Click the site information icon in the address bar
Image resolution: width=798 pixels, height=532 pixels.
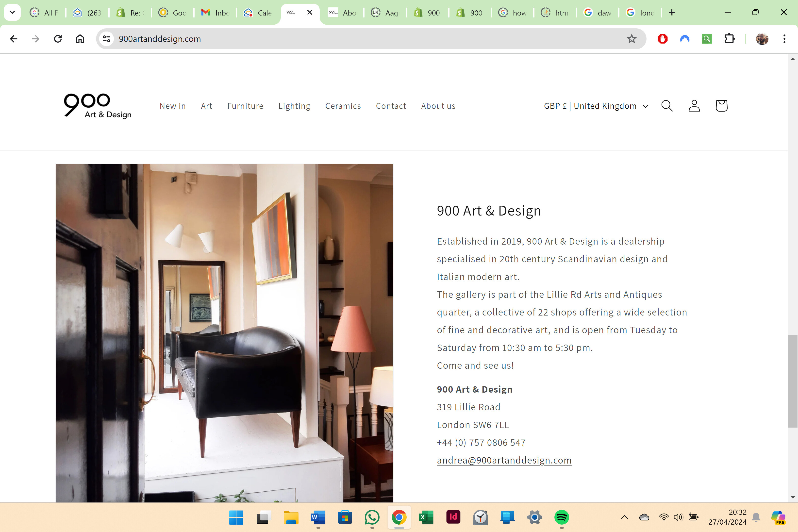pyautogui.click(x=107, y=39)
